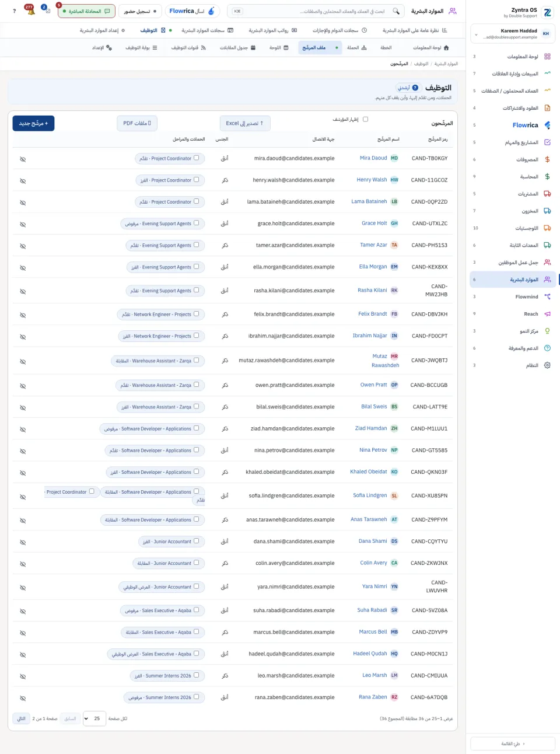Toggle the visibility eye icon for Yara Nimri
Viewport: 560px width, 754px height.
point(23,588)
